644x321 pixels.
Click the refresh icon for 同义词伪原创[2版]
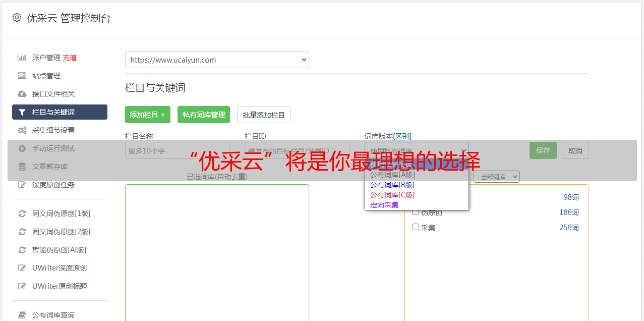[x=22, y=232]
